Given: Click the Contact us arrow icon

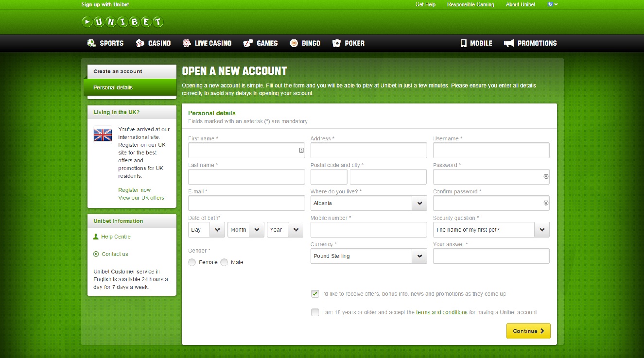Looking at the screenshot, I should [96, 254].
